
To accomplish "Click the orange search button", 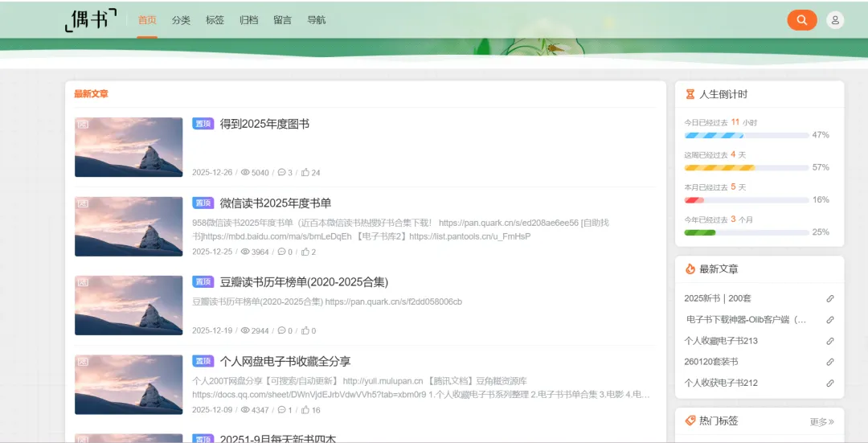I will coord(801,20).
